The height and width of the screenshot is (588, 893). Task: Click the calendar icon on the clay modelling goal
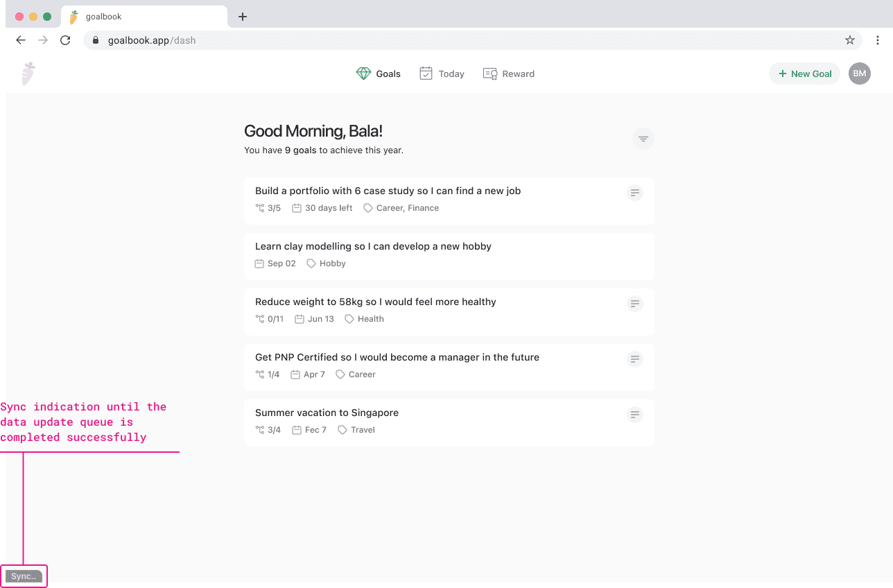click(259, 263)
